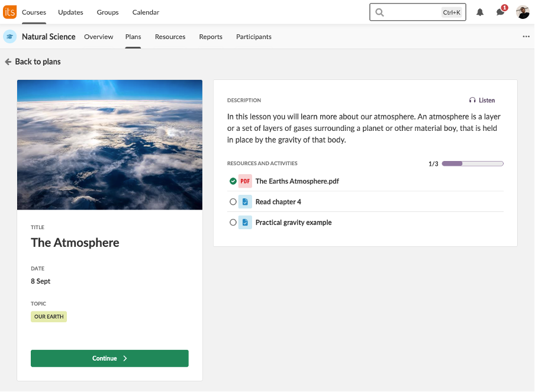
Task: Open the Groups menu
Action: (108, 12)
